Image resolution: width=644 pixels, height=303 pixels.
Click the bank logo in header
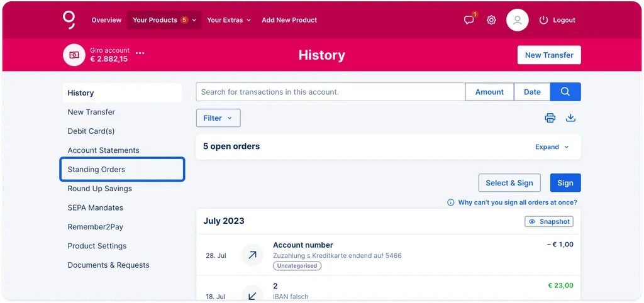pos(69,19)
